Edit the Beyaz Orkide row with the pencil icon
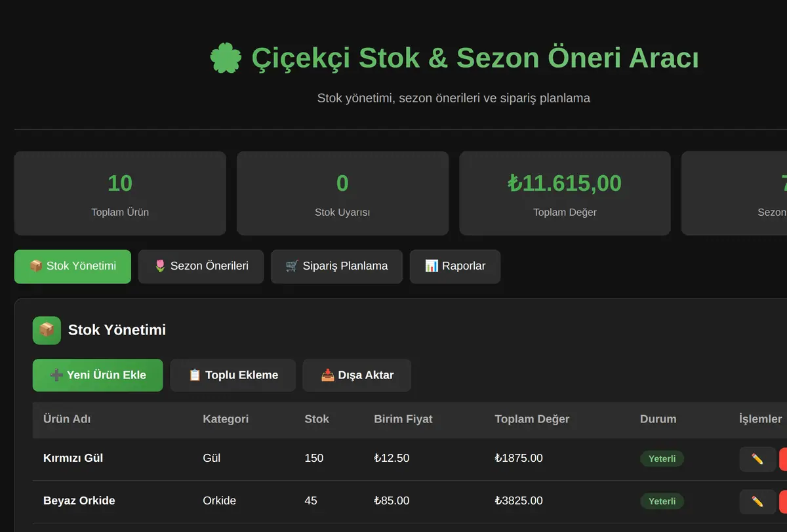Viewport: 787px width, 532px height. [757, 502]
